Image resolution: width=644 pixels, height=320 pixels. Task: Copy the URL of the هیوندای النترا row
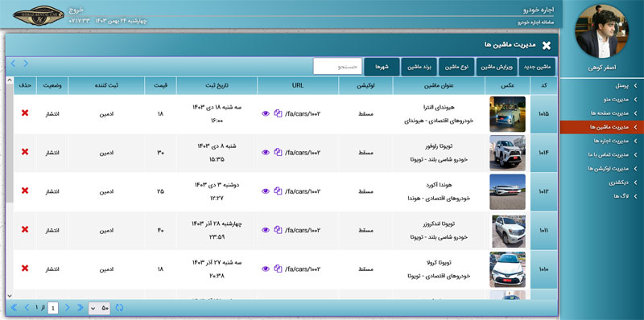click(278, 113)
